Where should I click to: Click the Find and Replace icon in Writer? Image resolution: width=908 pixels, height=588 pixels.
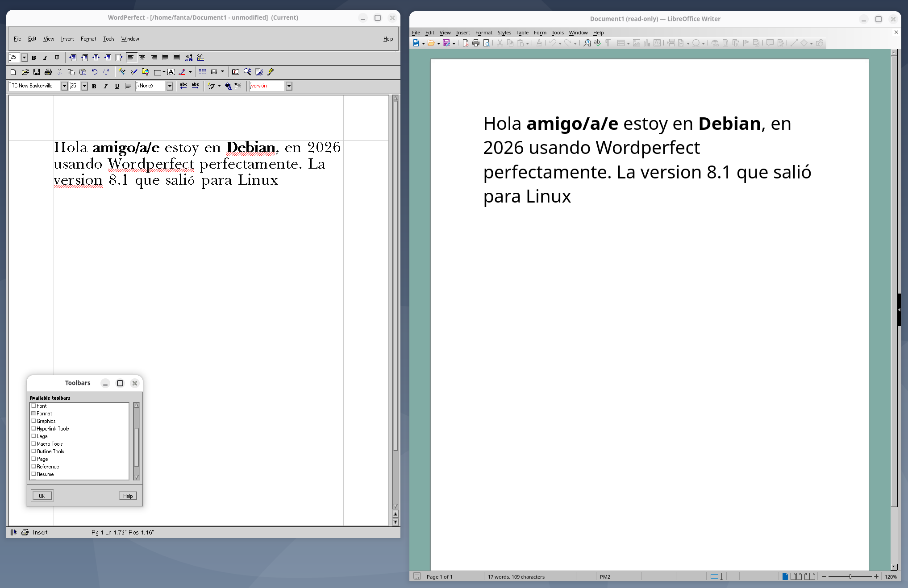pos(587,43)
